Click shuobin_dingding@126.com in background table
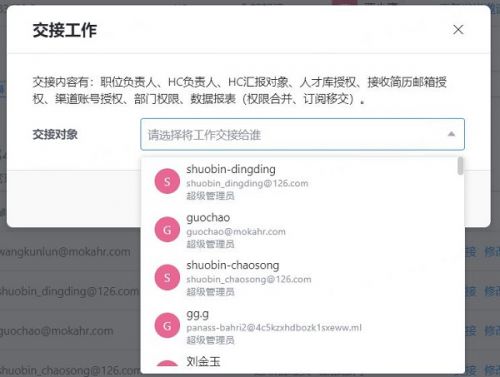Screen dimensions: 500x377 69,291
